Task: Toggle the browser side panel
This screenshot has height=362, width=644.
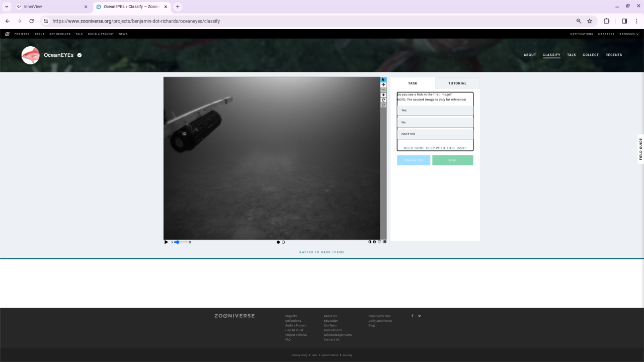Action: 624,21
